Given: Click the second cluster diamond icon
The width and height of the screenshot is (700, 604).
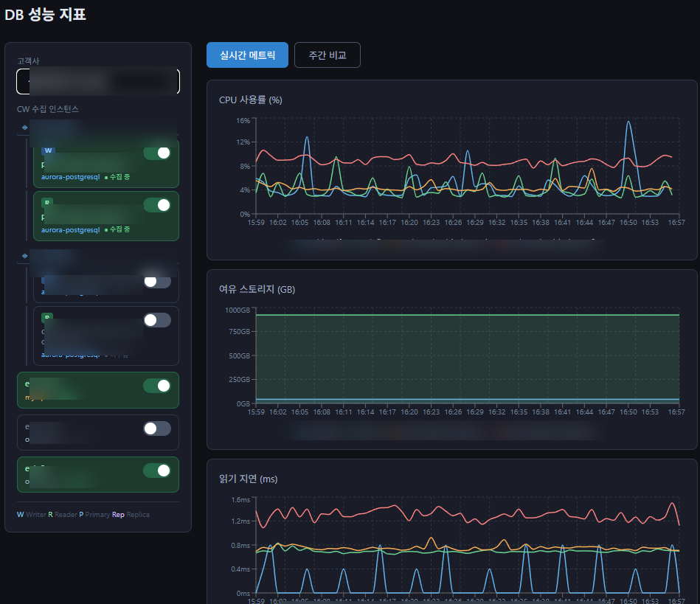Looking at the screenshot, I should tap(25, 256).
